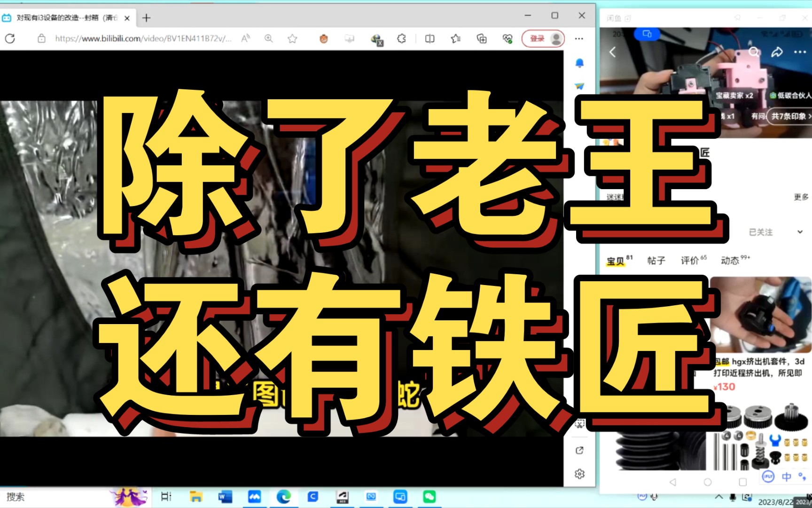Viewport: 812px width, 508px height.
Task: Tap the Android home circle button
Action: pos(708,482)
